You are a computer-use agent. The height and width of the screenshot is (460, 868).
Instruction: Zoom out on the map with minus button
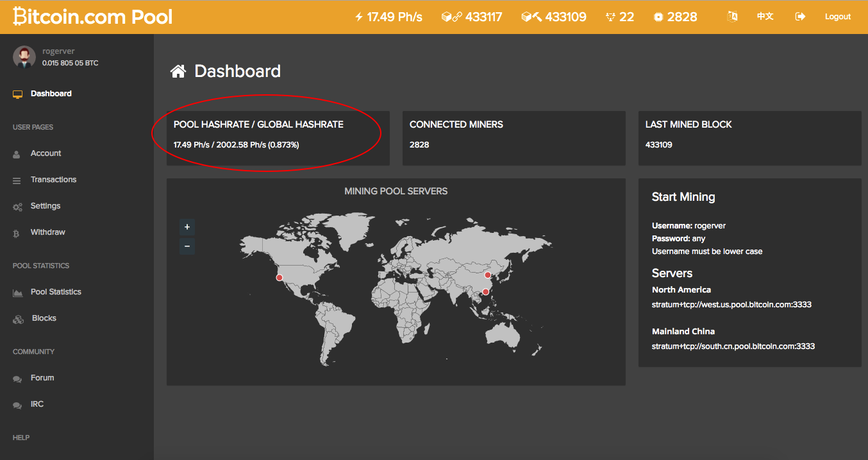coord(187,246)
